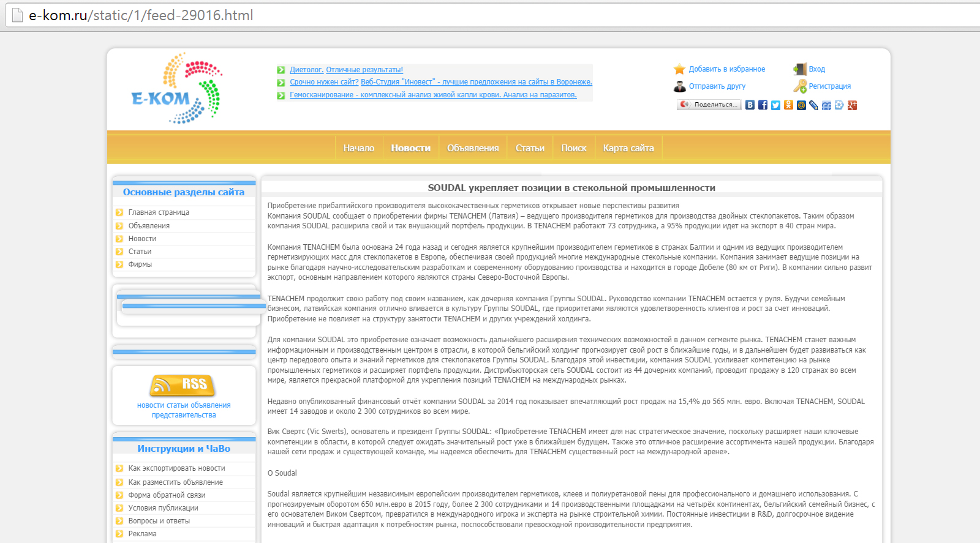Click the door icon beside Вход
This screenshot has height=543, width=980.
click(800, 69)
